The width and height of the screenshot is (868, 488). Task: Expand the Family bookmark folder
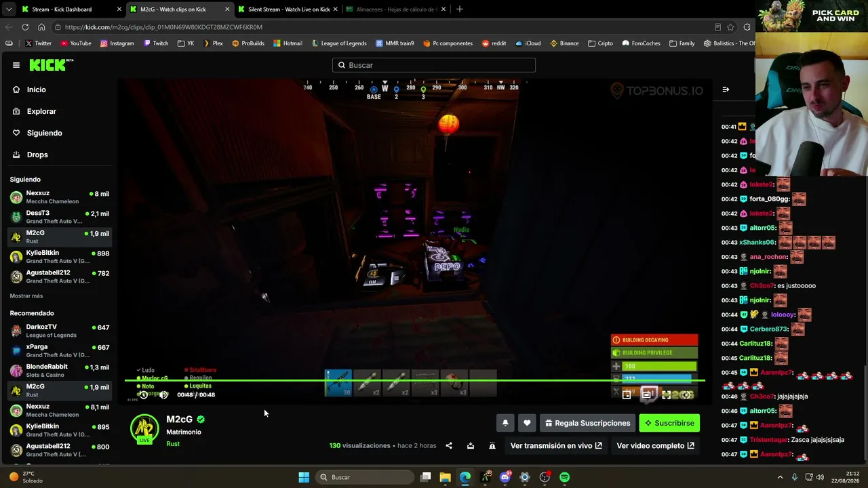682,43
